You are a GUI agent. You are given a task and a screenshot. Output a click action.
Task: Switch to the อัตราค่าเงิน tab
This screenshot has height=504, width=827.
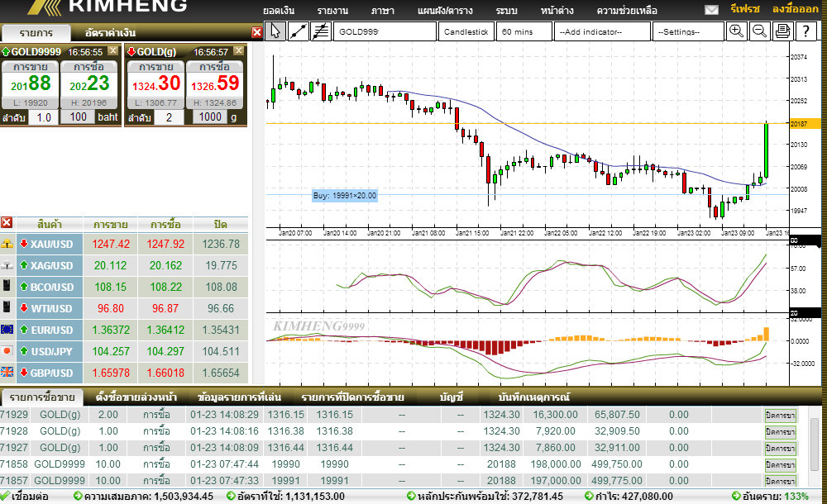pyautogui.click(x=110, y=33)
